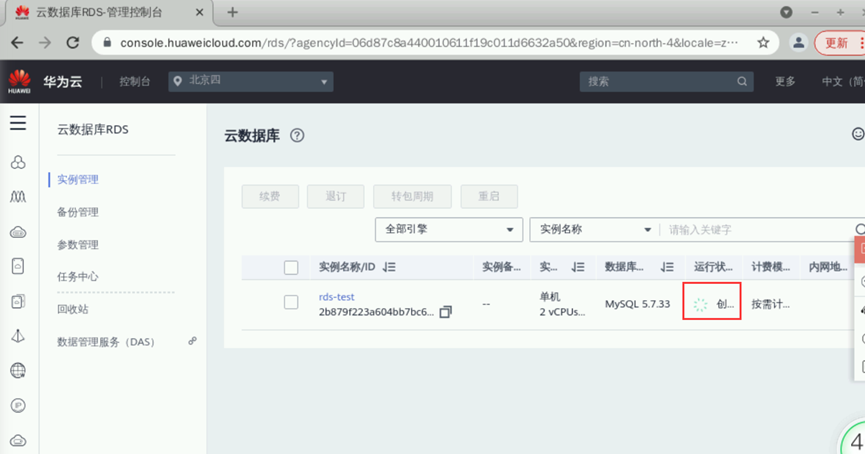Click 控制台 in the top bar

pyautogui.click(x=135, y=82)
